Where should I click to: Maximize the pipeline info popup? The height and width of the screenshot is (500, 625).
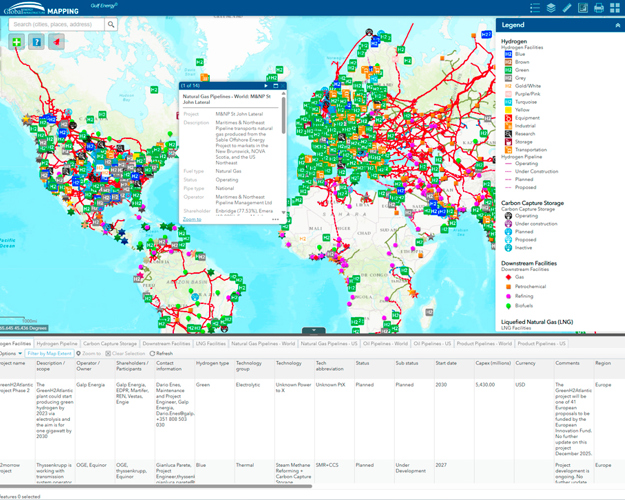275,86
